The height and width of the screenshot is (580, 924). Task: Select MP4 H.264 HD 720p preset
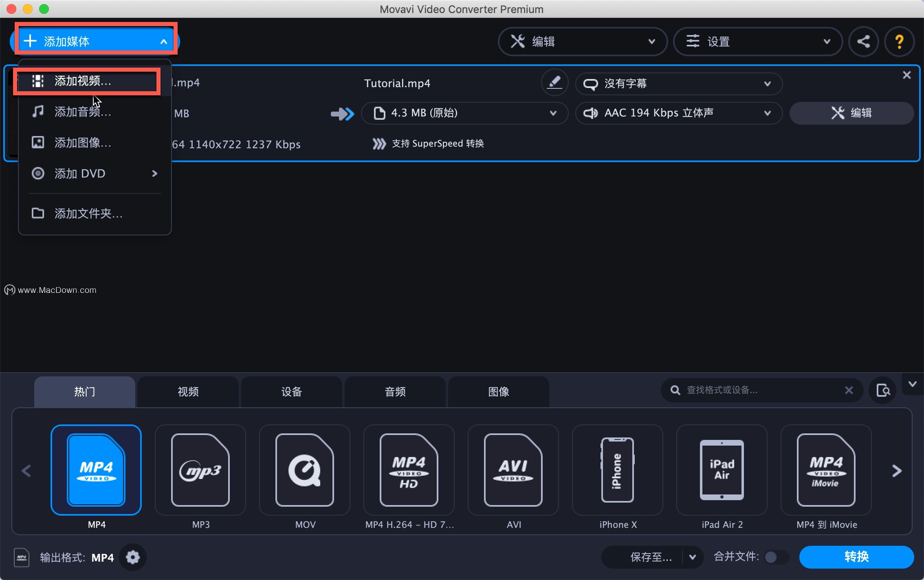click(x=409, y=470)
